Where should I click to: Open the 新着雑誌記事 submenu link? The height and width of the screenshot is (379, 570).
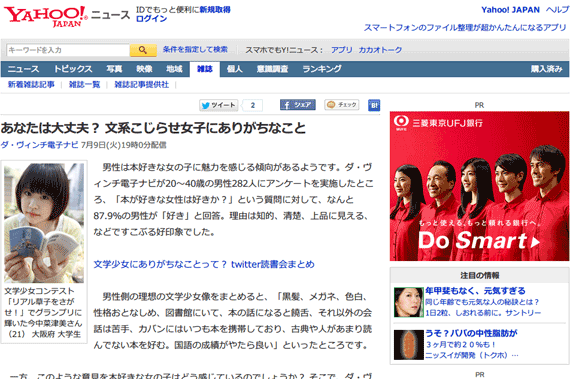(x=31, y=85)
